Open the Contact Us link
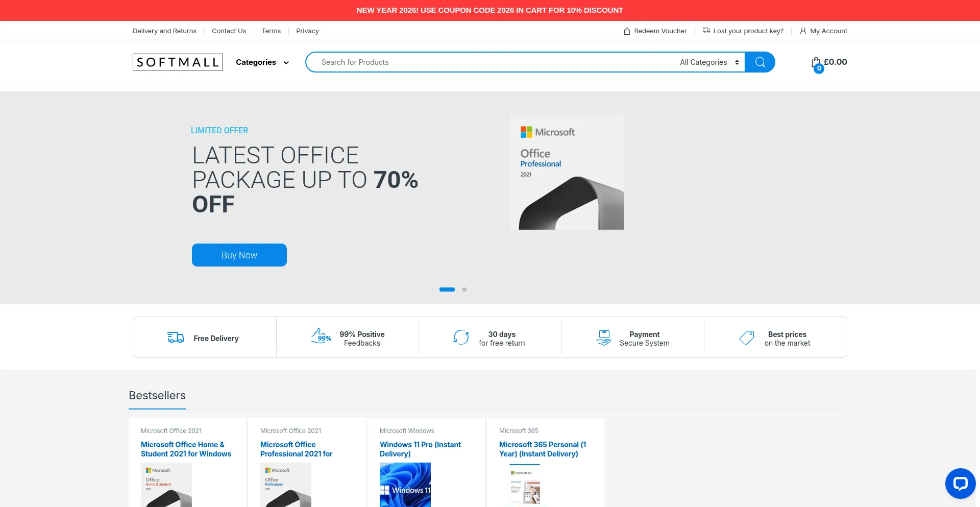The image size is (980, 507). pos(229,31)
